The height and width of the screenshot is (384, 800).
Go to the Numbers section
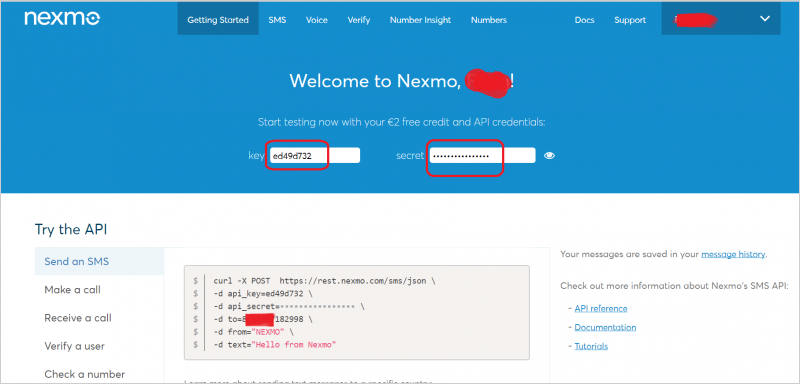click(x=489, y=20)
